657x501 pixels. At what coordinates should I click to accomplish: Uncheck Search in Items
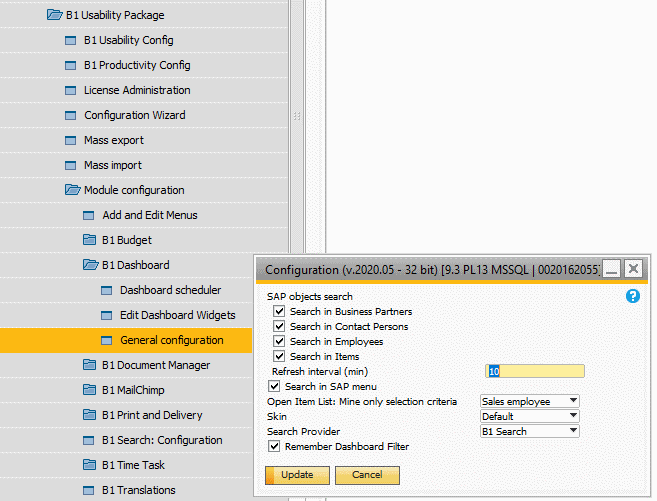pos(279,356)
